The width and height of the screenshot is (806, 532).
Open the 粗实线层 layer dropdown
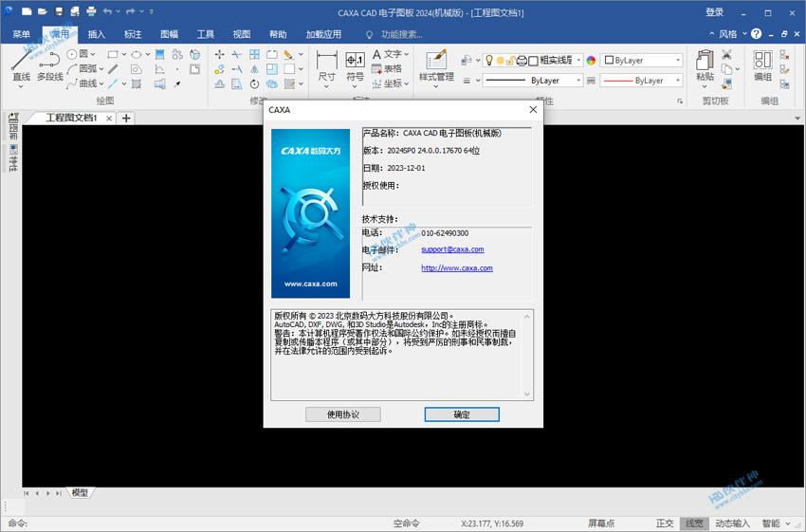click(x=578, y=61)
